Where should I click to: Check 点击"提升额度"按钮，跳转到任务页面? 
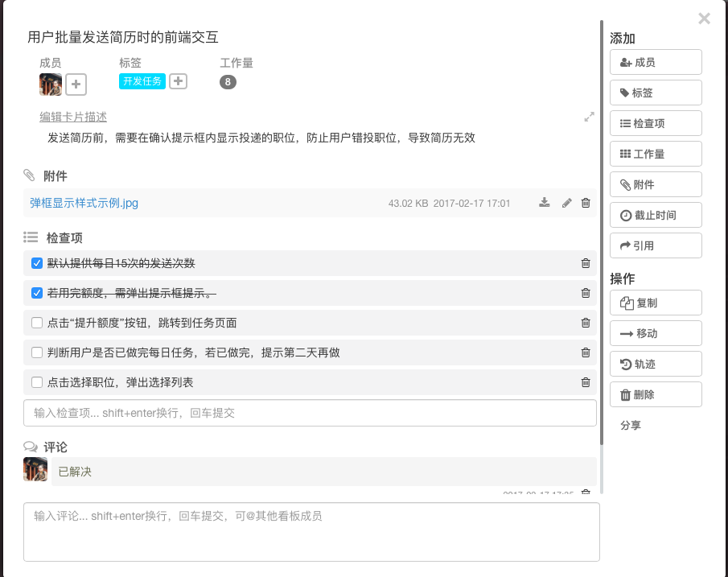(37, 323)
